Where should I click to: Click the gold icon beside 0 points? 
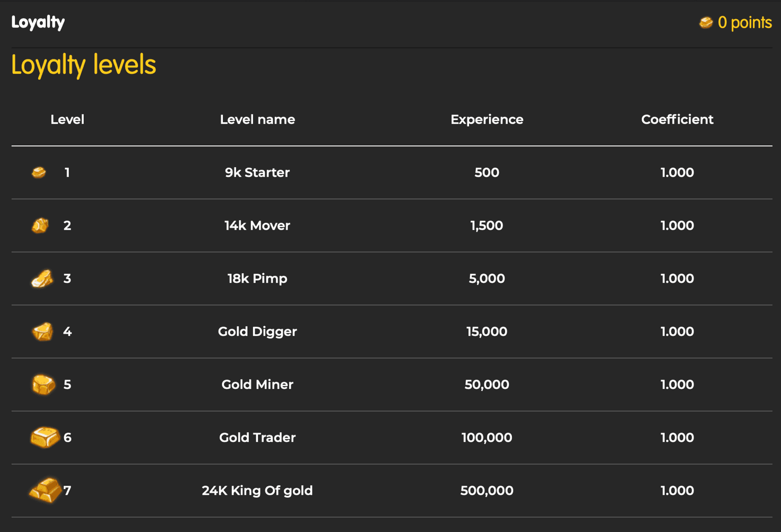coord(706,22)
